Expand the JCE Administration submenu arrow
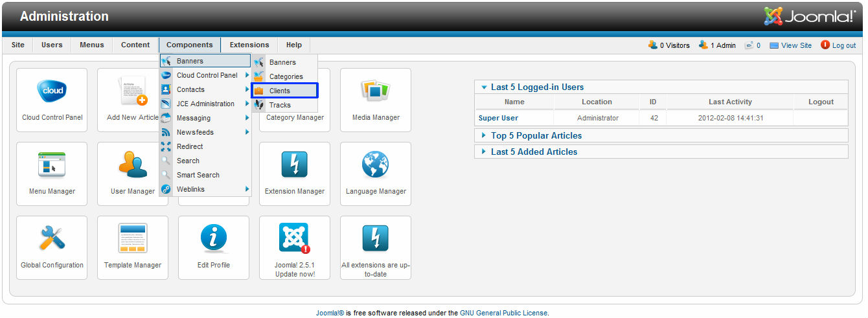 click(x=247, y=104)
